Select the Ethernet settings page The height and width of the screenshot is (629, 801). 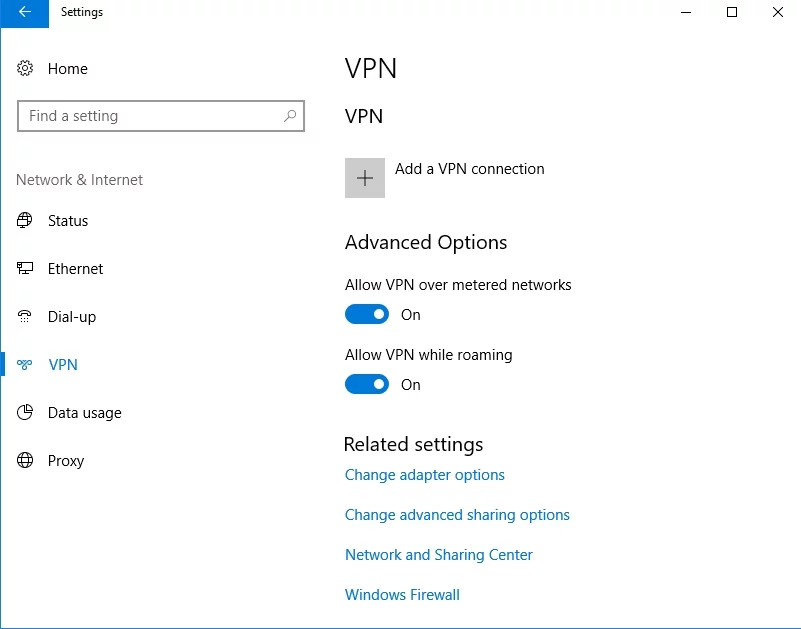[x=75, y=269]
